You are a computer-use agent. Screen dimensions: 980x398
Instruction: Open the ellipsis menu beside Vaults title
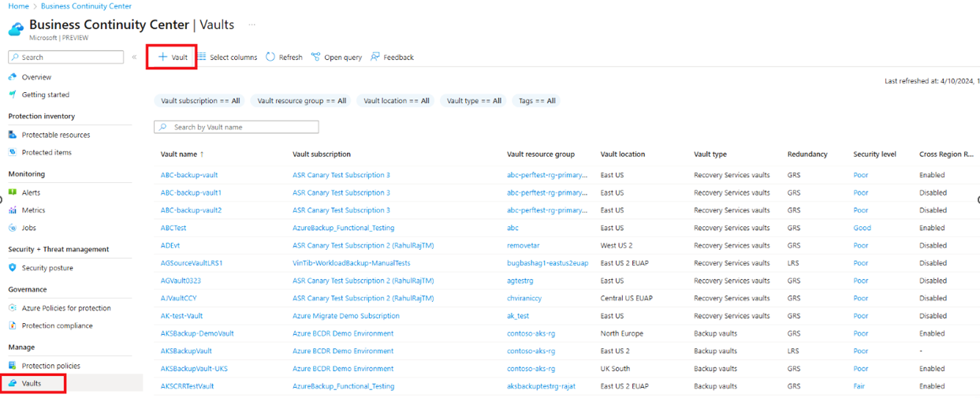252,24
